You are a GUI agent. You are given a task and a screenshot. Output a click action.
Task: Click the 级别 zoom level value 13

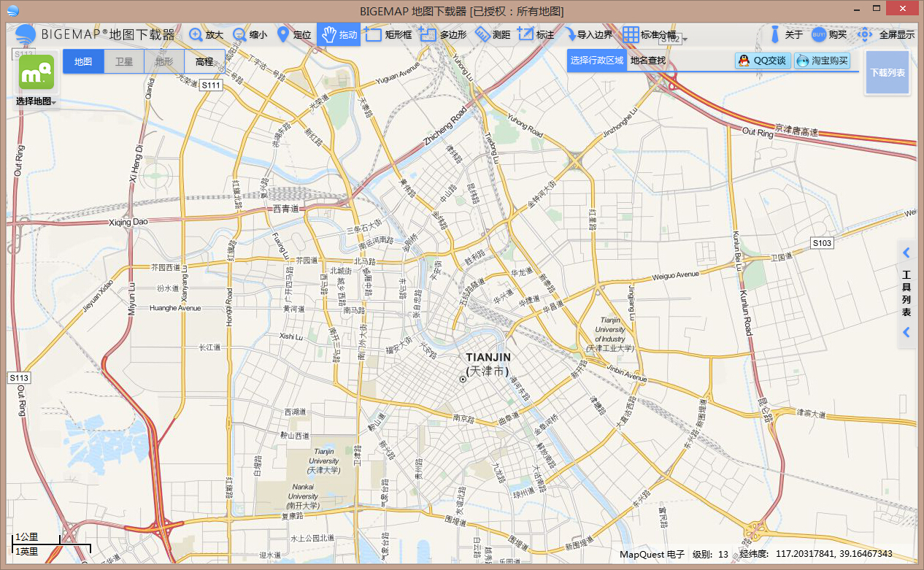click(x=723, y=554)
